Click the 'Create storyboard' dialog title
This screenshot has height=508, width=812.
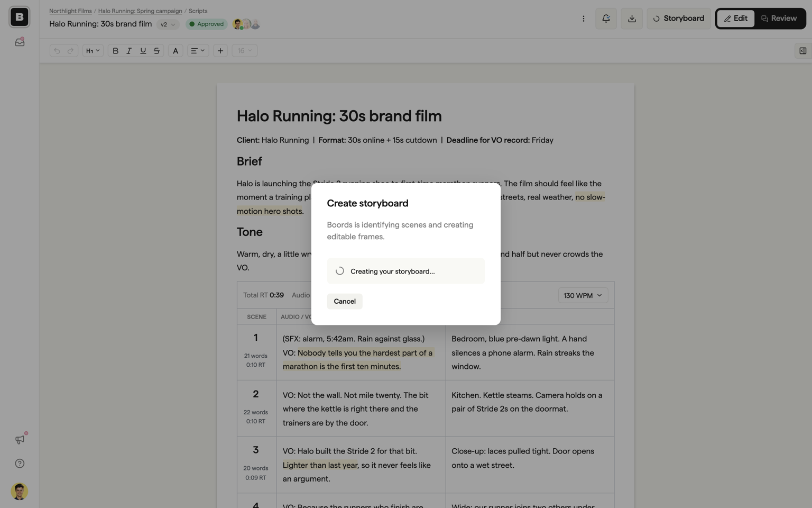pos(367,203)
